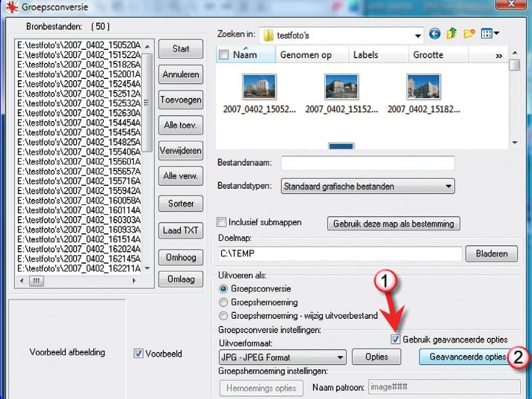Image resolution: width=532 pixels, height=399 pixels.
Task: Toggle the select-all checkbox beside Naam
Action: 224,55
